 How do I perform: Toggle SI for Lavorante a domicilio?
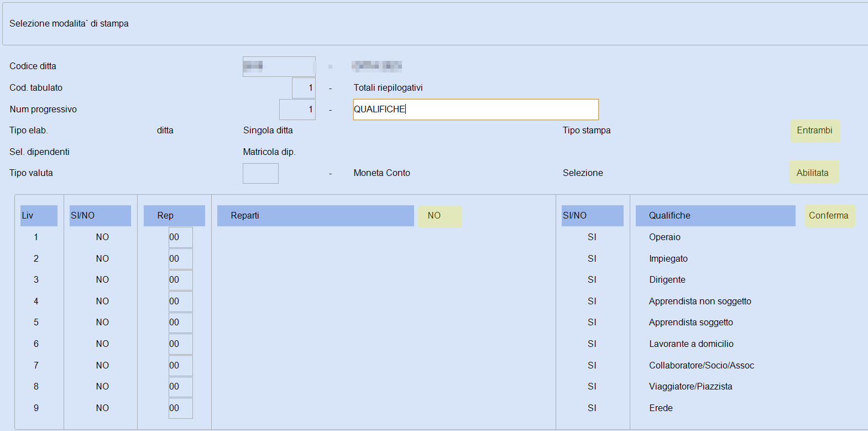click(x=592, y=344)
